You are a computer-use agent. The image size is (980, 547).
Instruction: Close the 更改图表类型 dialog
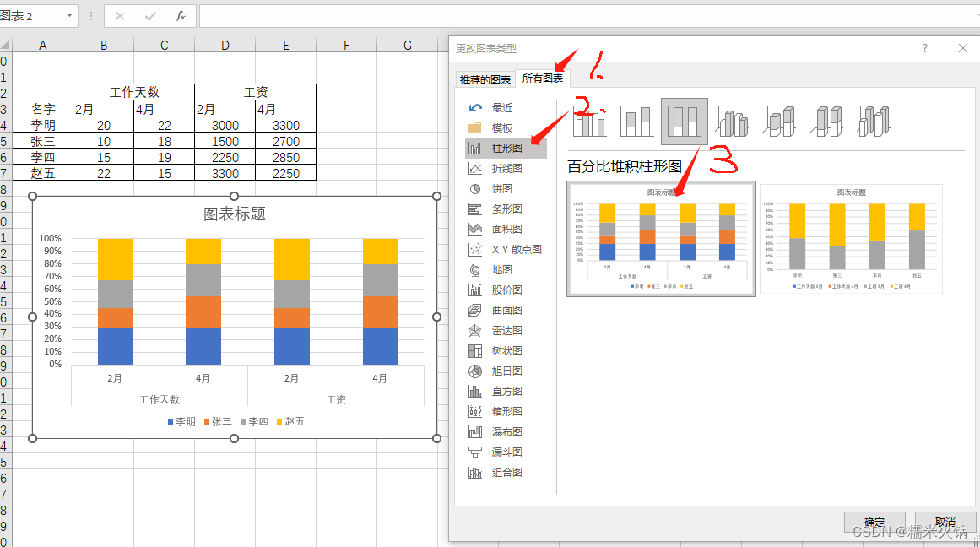point(963,48)
